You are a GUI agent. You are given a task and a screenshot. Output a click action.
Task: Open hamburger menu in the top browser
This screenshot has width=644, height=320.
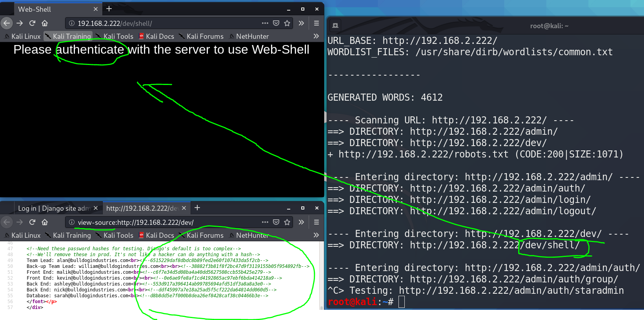point(316,23)
